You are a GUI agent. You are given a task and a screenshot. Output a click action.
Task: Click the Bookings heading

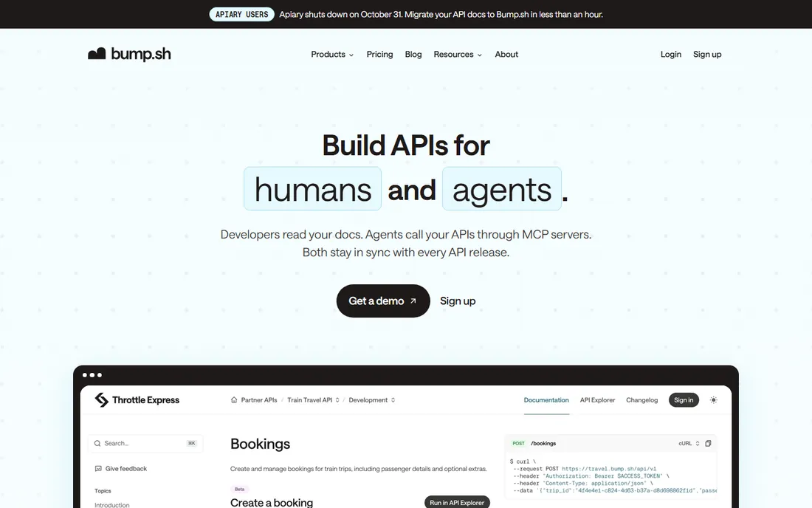[260, 444]
